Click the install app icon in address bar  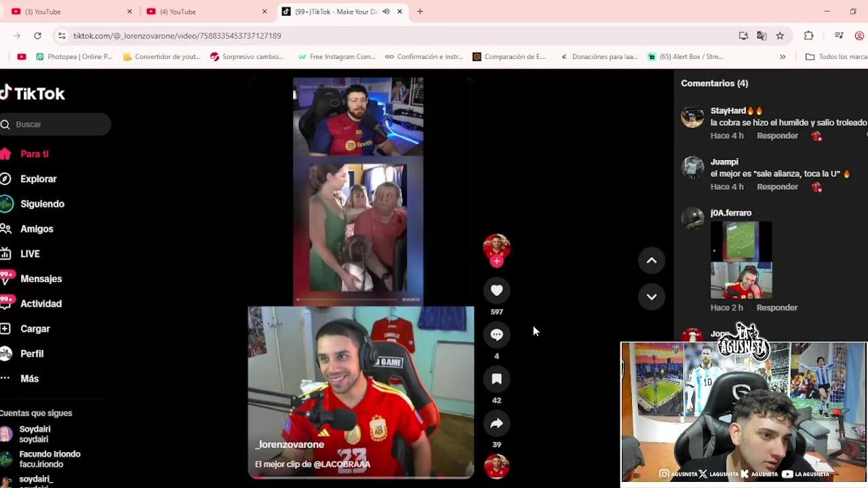tap(743, 35)
